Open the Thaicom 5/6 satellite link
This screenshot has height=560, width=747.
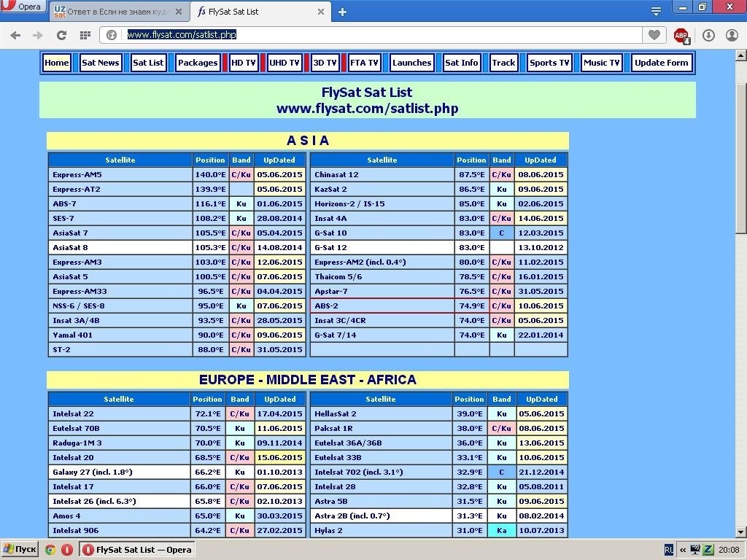[338, 276]
